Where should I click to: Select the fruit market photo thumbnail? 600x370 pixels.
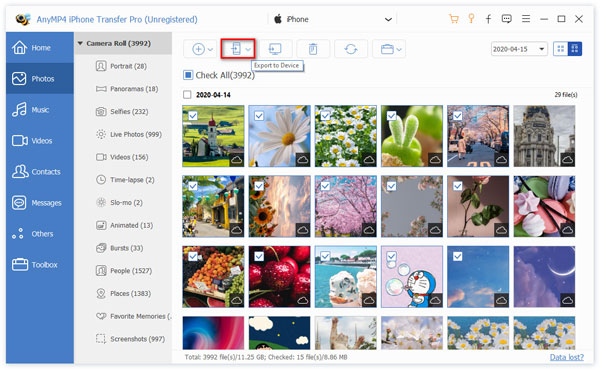(213, 277)
